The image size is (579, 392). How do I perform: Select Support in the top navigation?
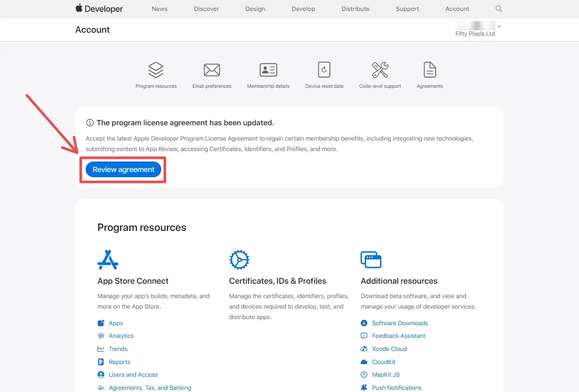point(407,9)
